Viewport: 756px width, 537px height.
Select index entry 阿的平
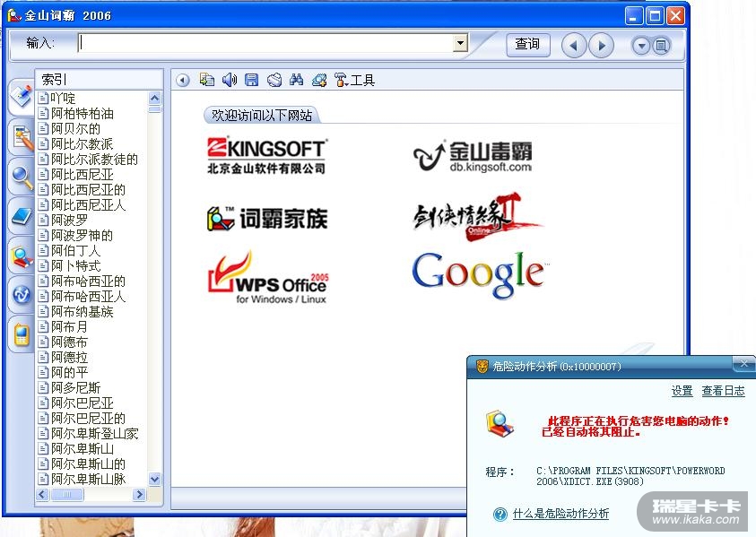(x=64, y=373)
